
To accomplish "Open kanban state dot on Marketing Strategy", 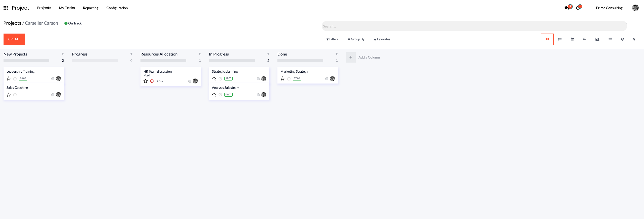I will pyautogui.click(x=327, y=79).
